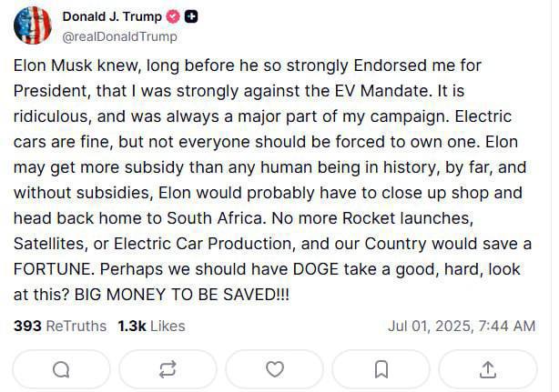Click the red verified checkmark badge
Image resolution: width=559 pixels, height=392 pixels.
[x=173, y=17]
